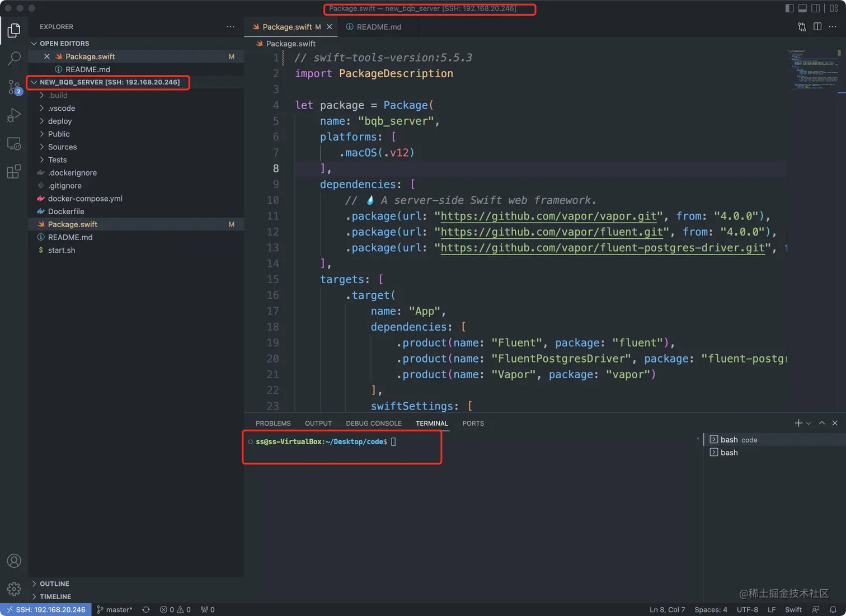
Task: Expand the Public folder
Action: (x=136, y=134)
